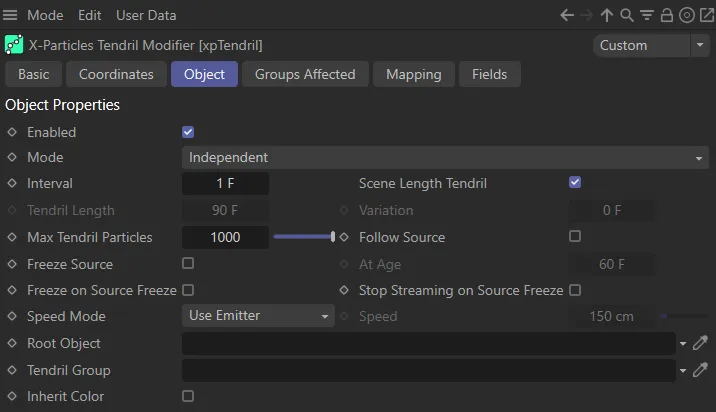Expand the Root Object field arrow menu
Screen dimensions: 716x412
[x=683, y=343]
